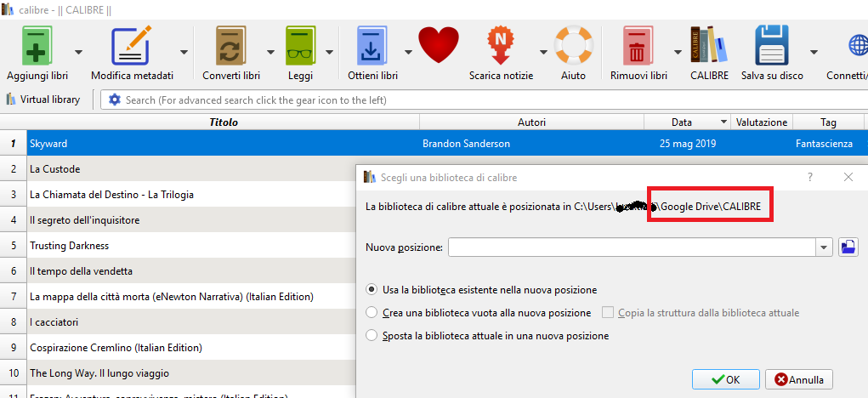The width and height of the screenshot is (868, 398).
Task: Close the Scegli una biblioteca dialog
Action: 848,177
